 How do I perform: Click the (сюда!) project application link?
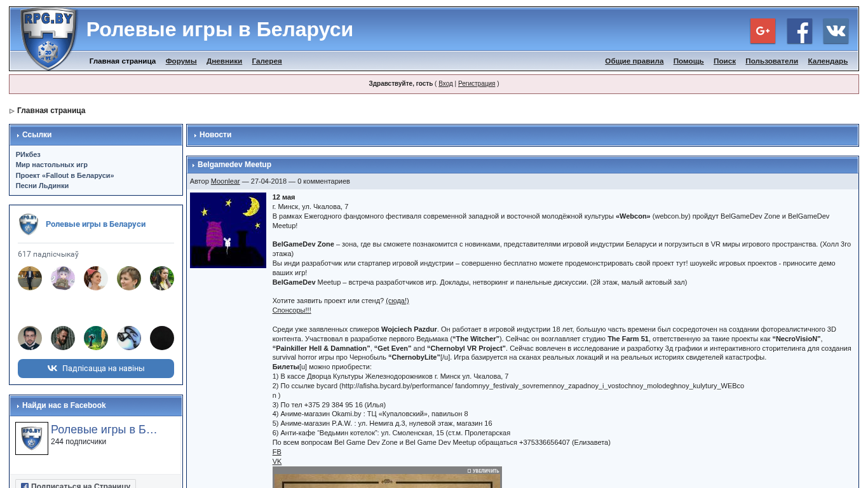pyautogui.click(x=397, y=301)
